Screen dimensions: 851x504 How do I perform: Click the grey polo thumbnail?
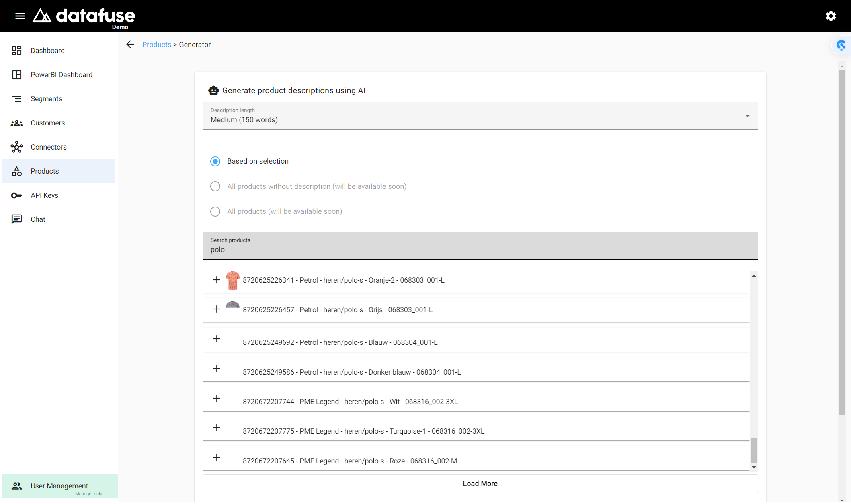[233, 304]
